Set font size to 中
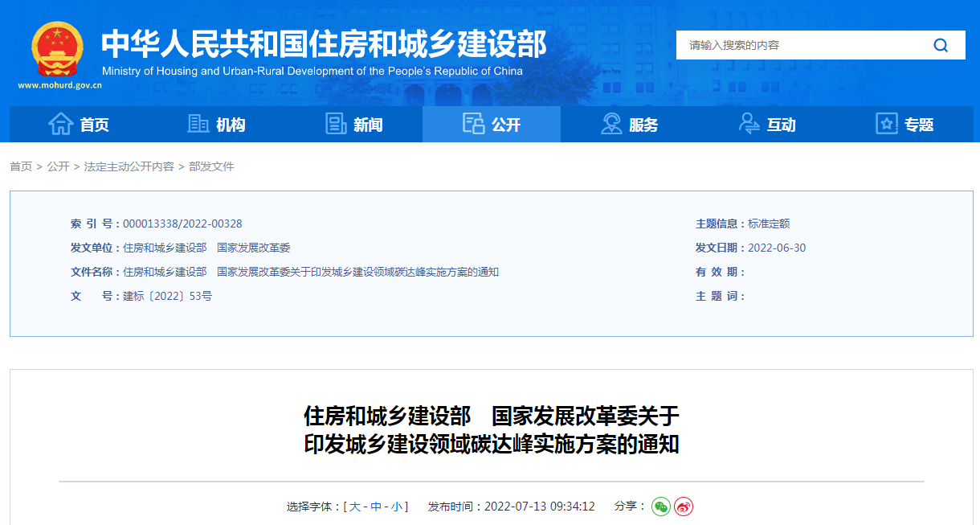The image size is (980, 525). tap(376, 507)
